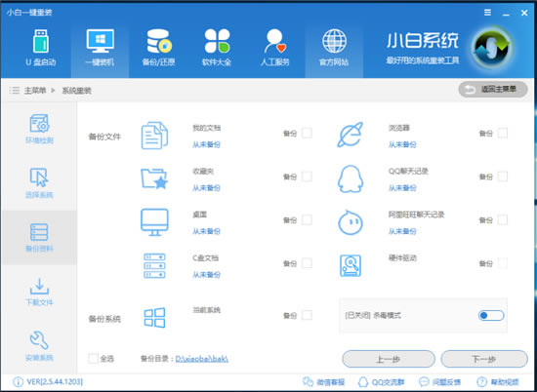Check backup box for 收藏夹

click(x=307, y=176)
